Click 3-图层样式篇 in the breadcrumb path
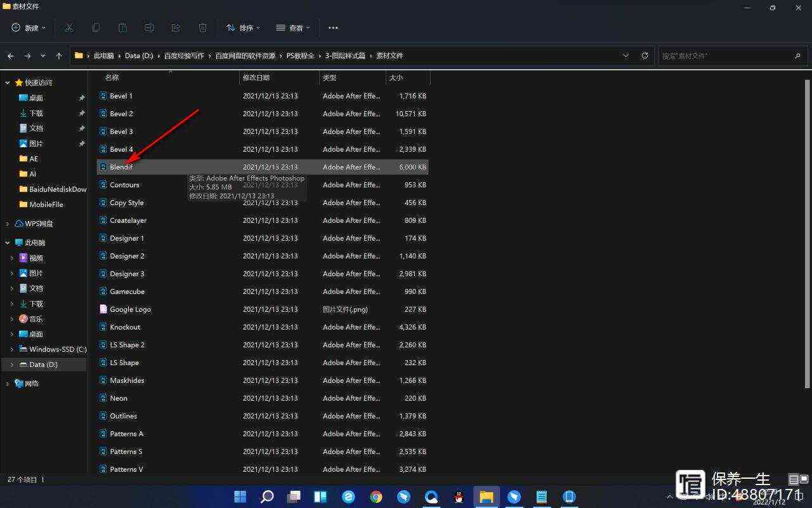Viewport: 812px width, 508px height. 345,56
